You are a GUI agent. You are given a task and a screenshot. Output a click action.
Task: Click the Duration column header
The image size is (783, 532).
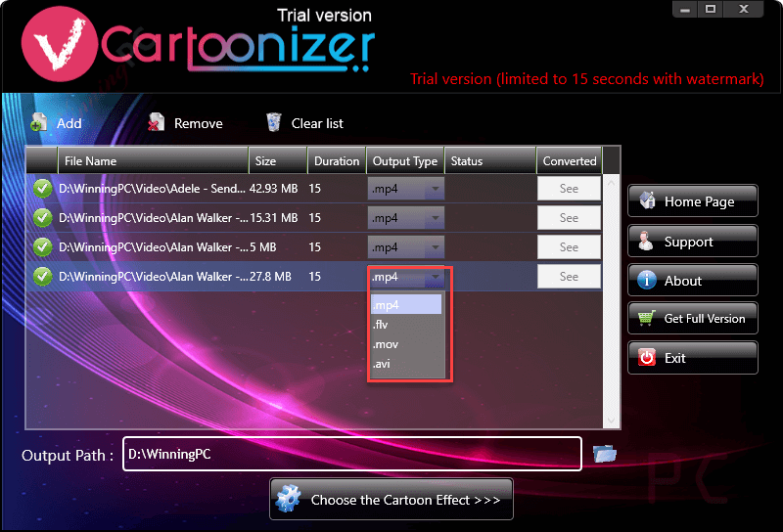337,160
